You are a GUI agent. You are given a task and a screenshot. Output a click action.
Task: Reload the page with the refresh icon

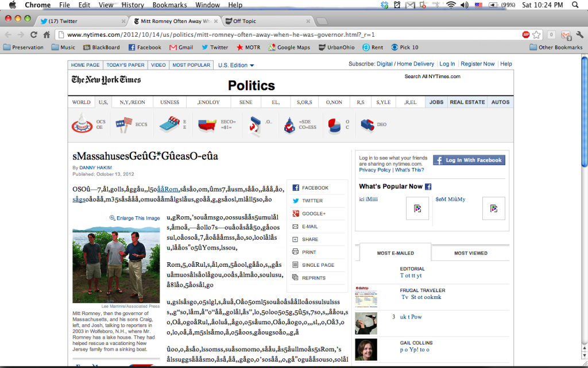pyautogui.click(x=34, y=34)
